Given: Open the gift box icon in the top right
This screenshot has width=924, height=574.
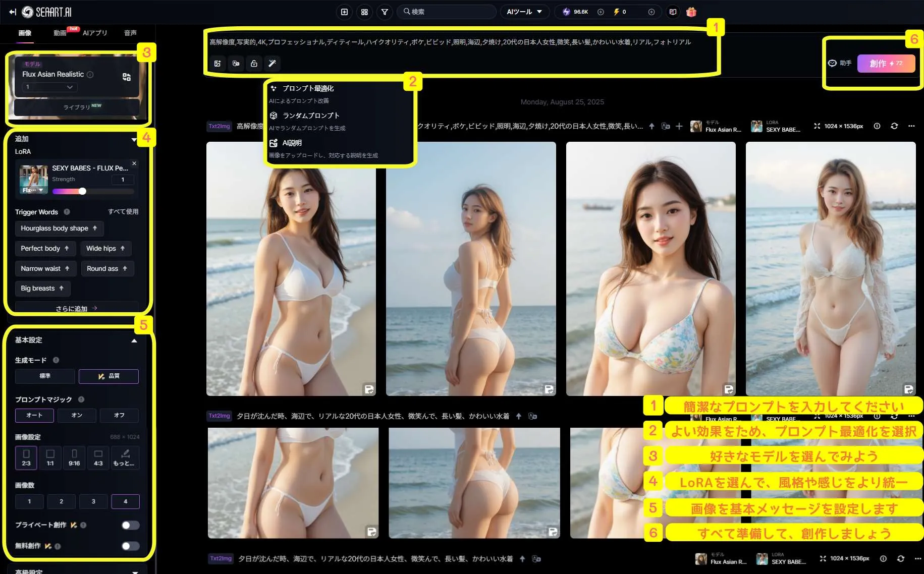Looking at the screenshot, I should click(691, 12).
